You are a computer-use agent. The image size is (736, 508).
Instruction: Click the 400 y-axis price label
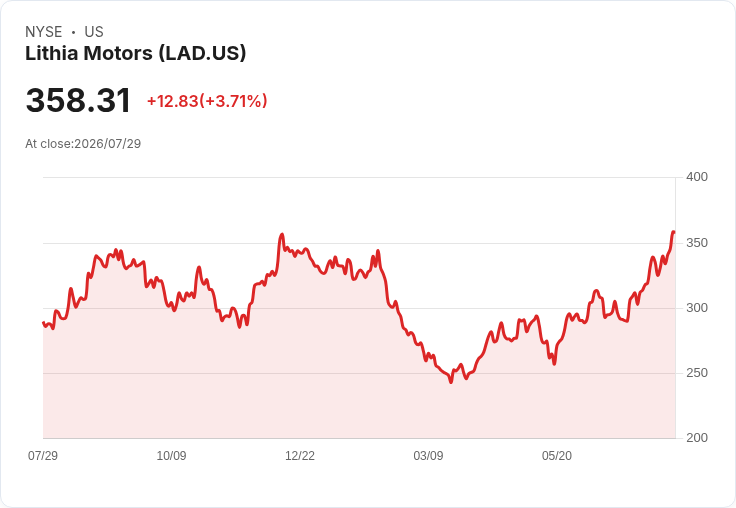pos(697,177)
